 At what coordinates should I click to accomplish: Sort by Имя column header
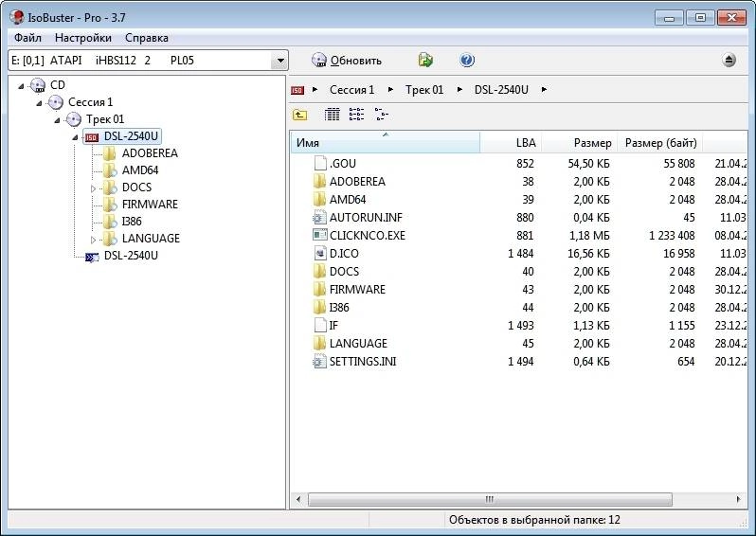pyautogui.click(x=385, y=143)
